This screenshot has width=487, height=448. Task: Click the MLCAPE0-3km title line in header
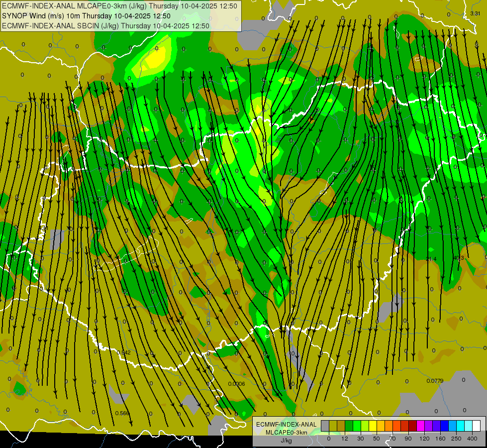coord(119,6)
